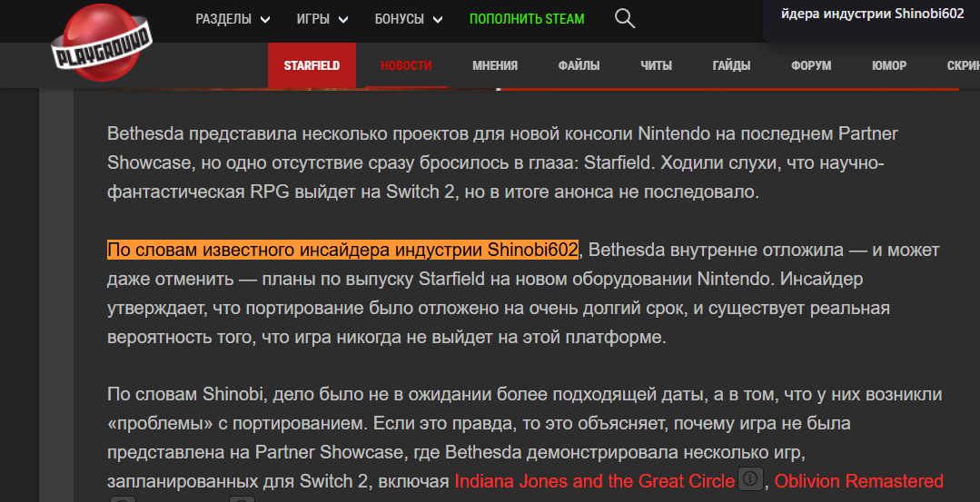This screenshot has height=502, width=980.
Task: Select the STARFIELD tab
Action: pyautogui.click(x=312, y=65)
